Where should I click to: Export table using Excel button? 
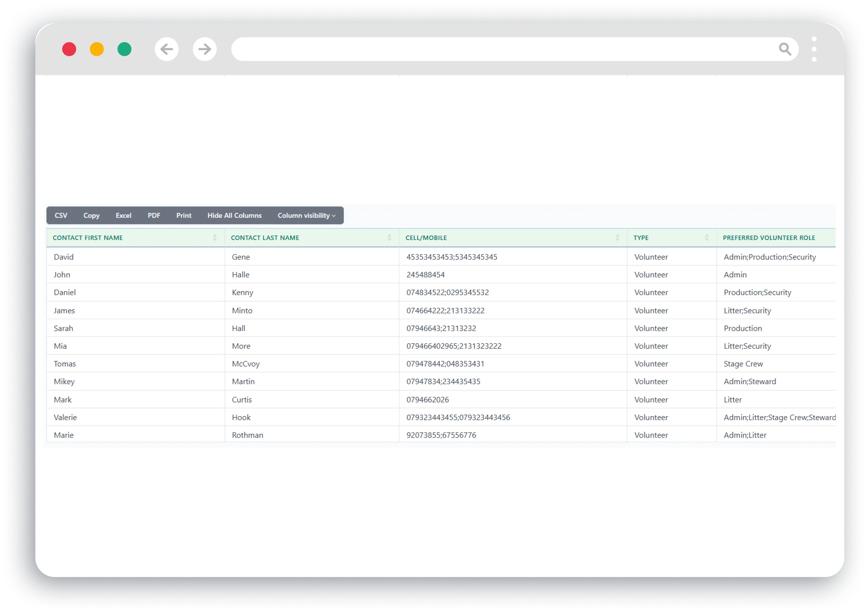123,215
